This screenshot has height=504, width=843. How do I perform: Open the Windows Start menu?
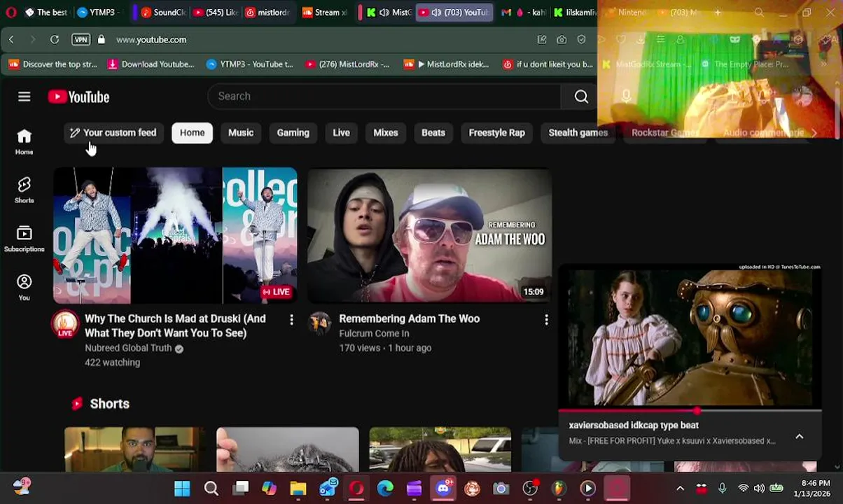click(x=182, y=488)
